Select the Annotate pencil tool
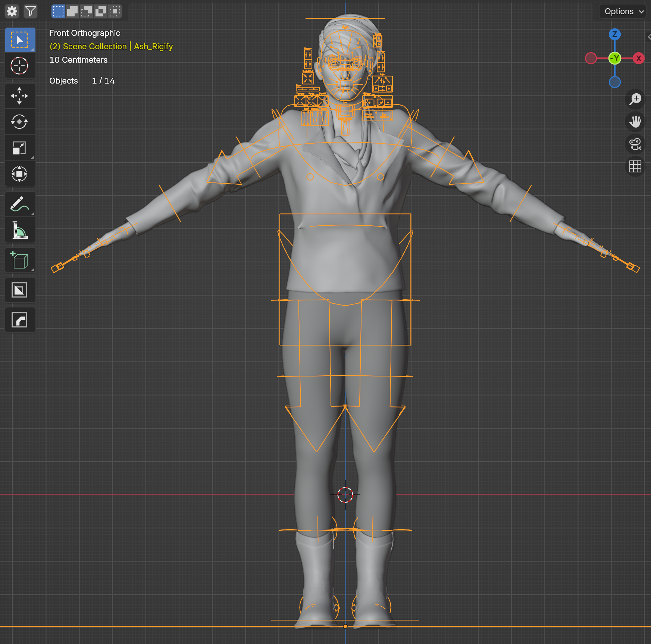 point(20,204)
